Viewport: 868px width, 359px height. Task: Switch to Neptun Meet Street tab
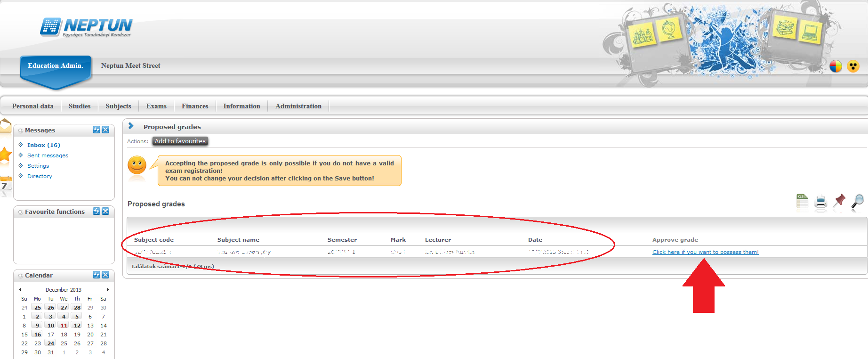(x=131, y=65)
